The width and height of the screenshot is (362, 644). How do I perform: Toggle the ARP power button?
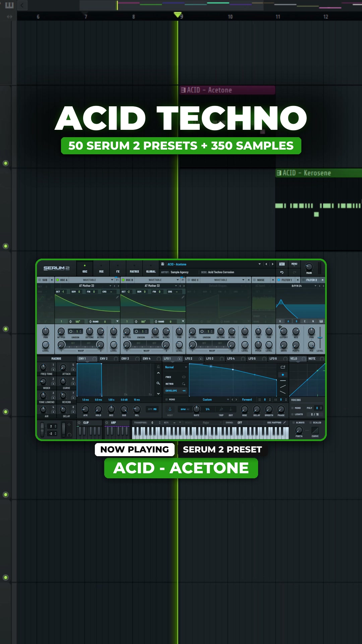107,423
